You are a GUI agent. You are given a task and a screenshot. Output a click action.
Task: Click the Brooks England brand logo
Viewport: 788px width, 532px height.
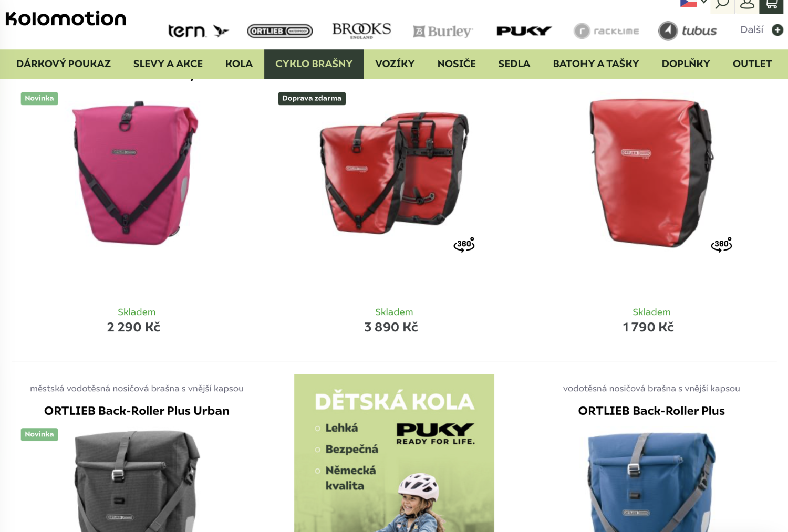point(361,30)
